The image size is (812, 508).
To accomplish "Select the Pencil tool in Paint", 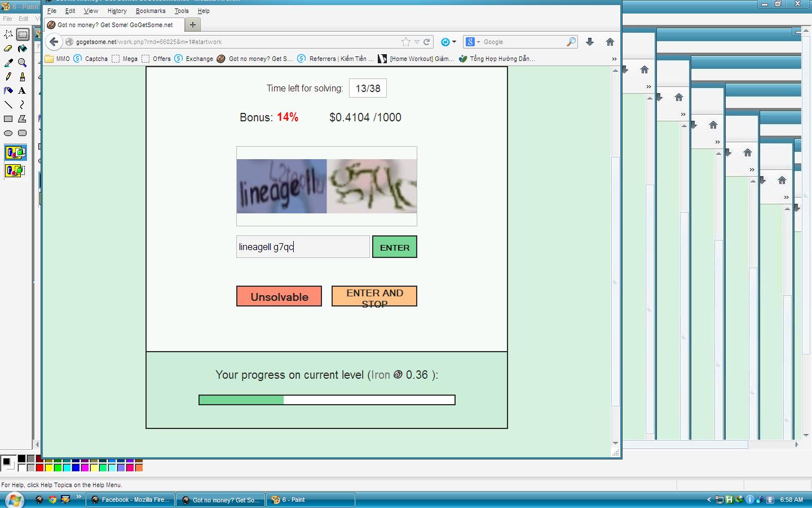I will [8, 77].
